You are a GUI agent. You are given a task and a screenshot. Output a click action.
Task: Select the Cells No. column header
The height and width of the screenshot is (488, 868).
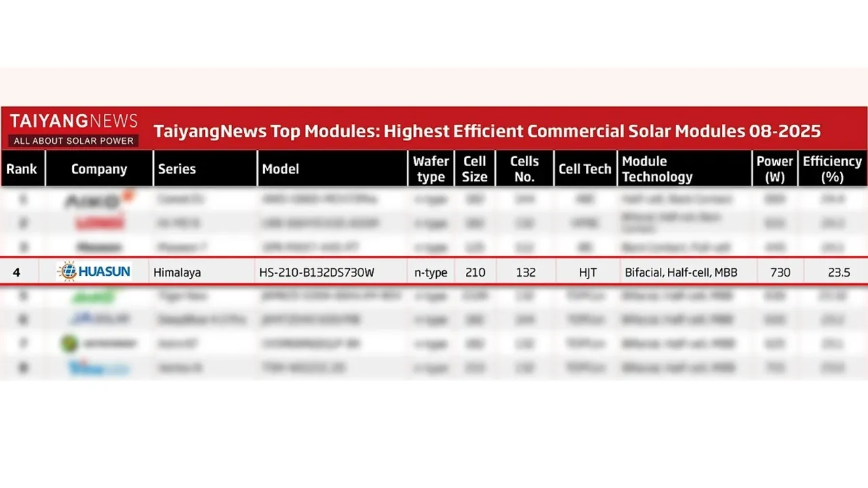click(x=524, y=169)
